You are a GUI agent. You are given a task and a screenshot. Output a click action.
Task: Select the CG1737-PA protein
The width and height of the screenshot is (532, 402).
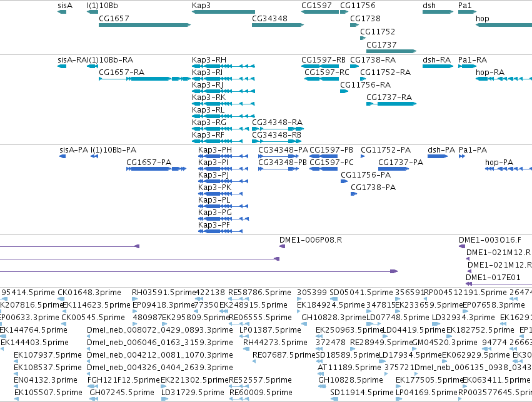click(394, 169)
